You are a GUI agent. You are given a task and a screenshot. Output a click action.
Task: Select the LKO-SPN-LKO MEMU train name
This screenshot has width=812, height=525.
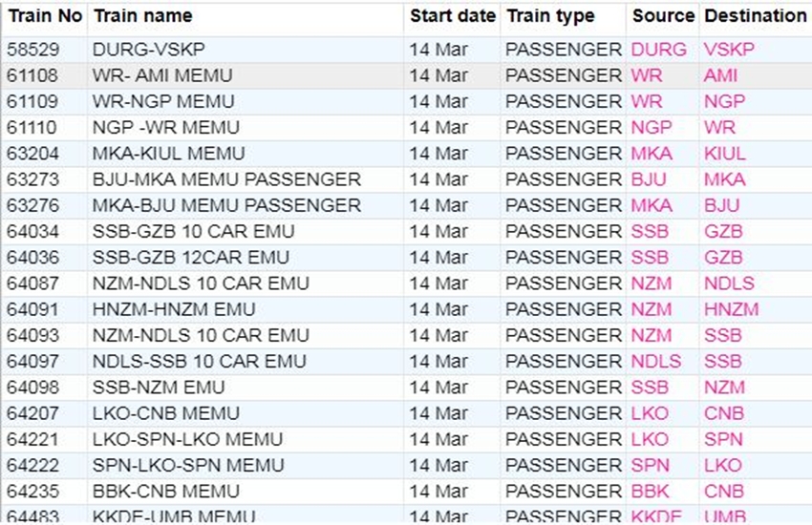187,439
